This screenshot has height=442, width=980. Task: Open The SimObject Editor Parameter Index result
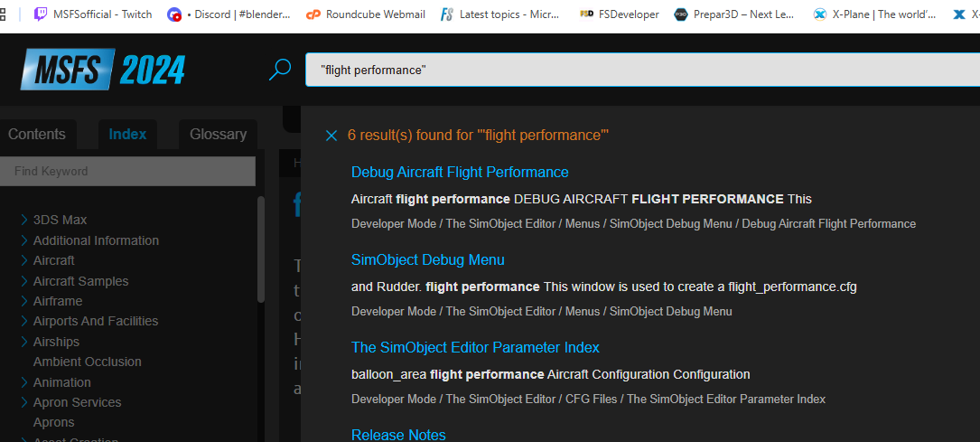tap(475, 348)
